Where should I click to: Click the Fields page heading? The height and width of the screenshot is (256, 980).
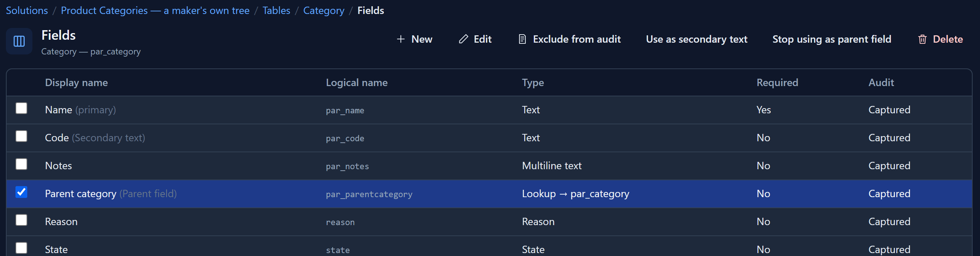[58, 35]
